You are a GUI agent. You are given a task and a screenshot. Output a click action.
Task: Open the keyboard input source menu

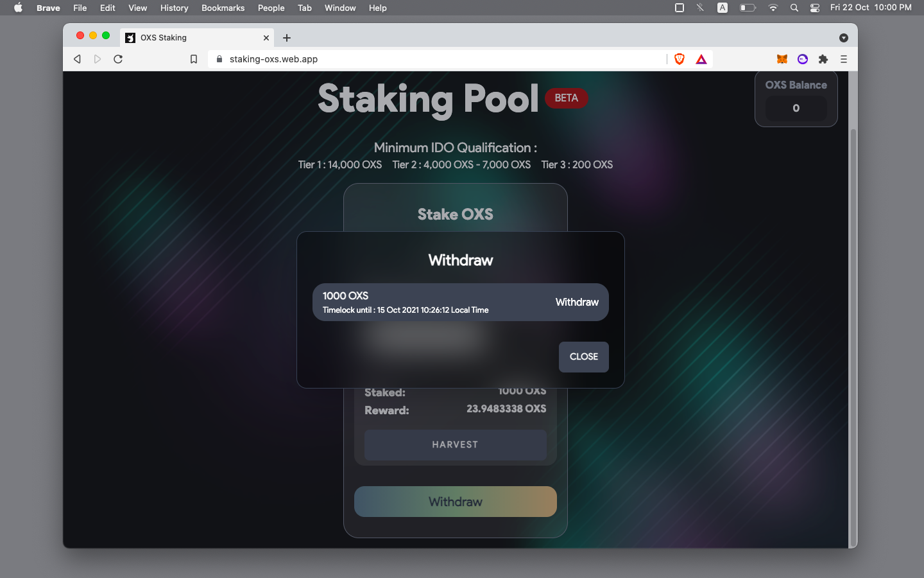click(723, 8)
